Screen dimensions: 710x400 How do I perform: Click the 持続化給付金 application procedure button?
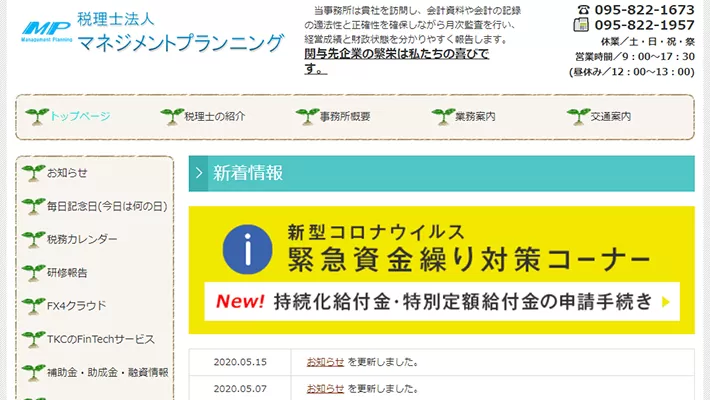click(x=440, y=300)
